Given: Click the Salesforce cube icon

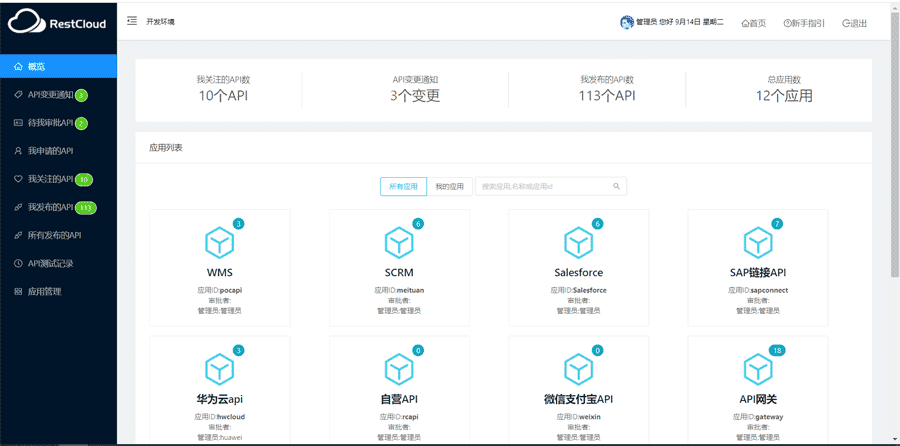Looking at the screenshot, I should 579,243.
